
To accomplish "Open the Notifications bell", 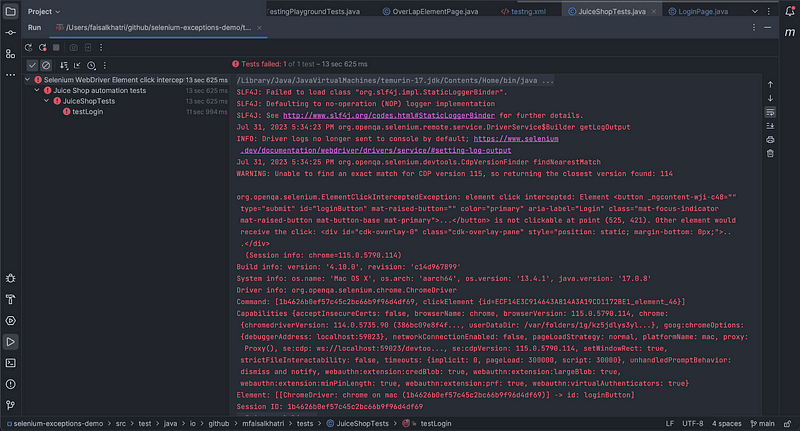I will [x=790, y=11].
